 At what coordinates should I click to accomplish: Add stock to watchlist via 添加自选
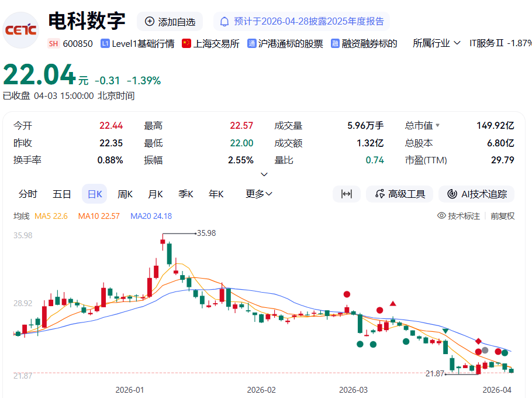pos(170,22)
